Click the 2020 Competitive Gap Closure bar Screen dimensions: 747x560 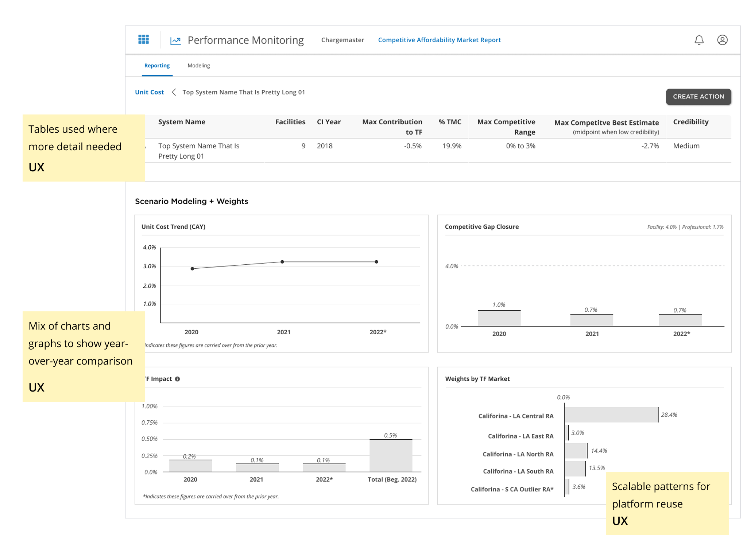pyautogui.click(x=499, y=318)
